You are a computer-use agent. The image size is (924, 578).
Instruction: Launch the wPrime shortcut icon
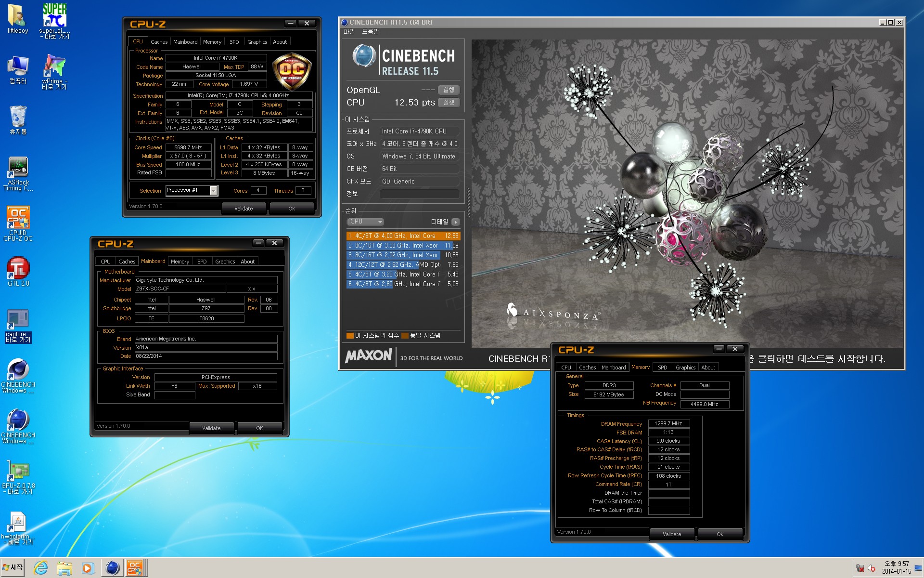54,72
